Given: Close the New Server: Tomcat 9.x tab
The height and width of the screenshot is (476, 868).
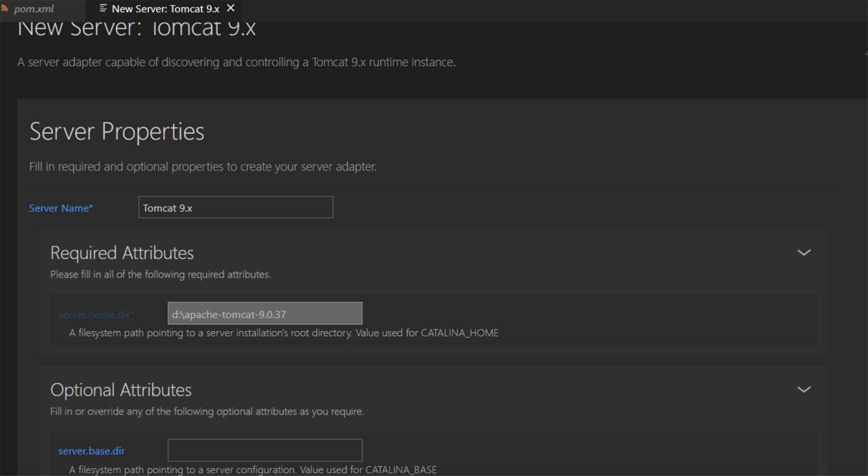Looking at the screenshot, I should 230,8.
